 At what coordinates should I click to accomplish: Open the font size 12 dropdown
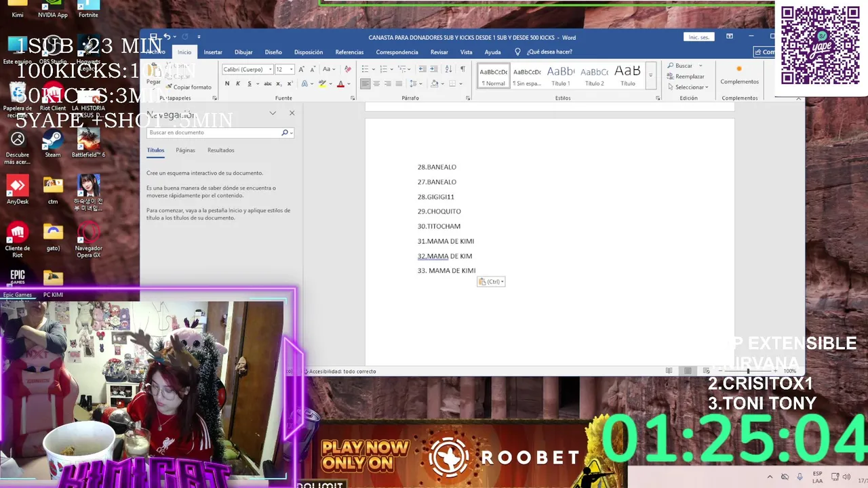[292, 69]
